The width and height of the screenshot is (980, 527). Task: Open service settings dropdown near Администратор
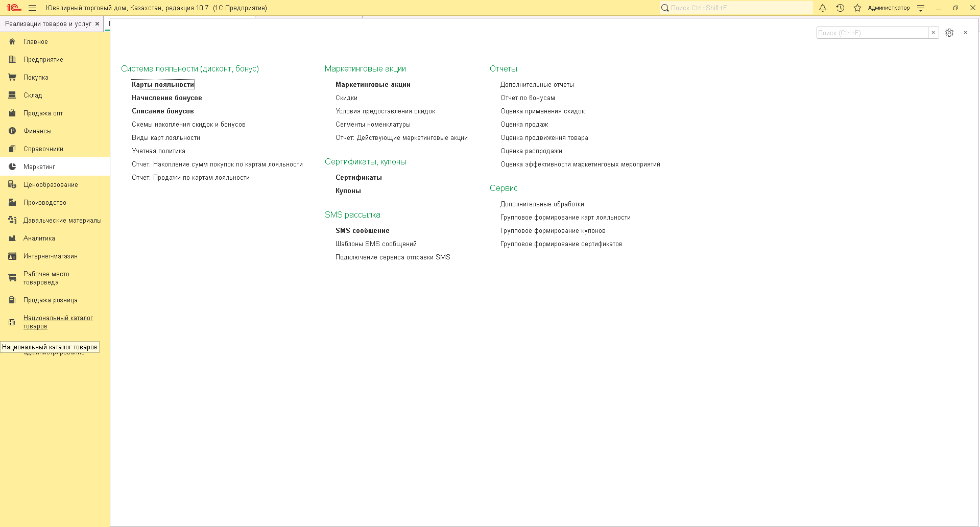tap(921, 8)
